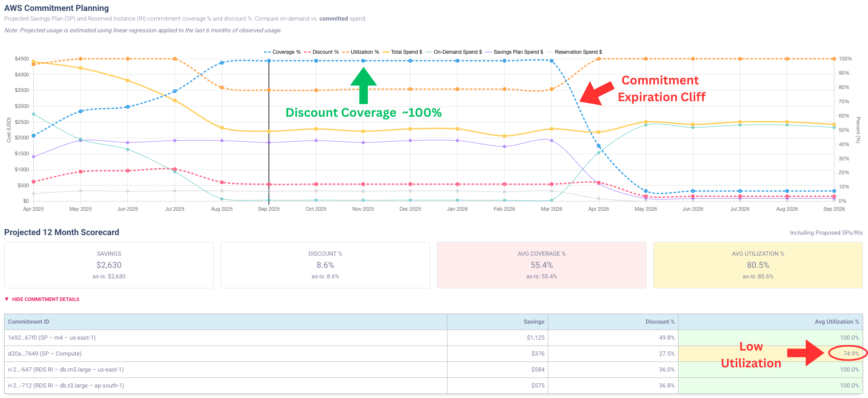Click the Coverage data point at Apr 2026
The height and width of the screenshot is (398, 868).
(599, 146)
